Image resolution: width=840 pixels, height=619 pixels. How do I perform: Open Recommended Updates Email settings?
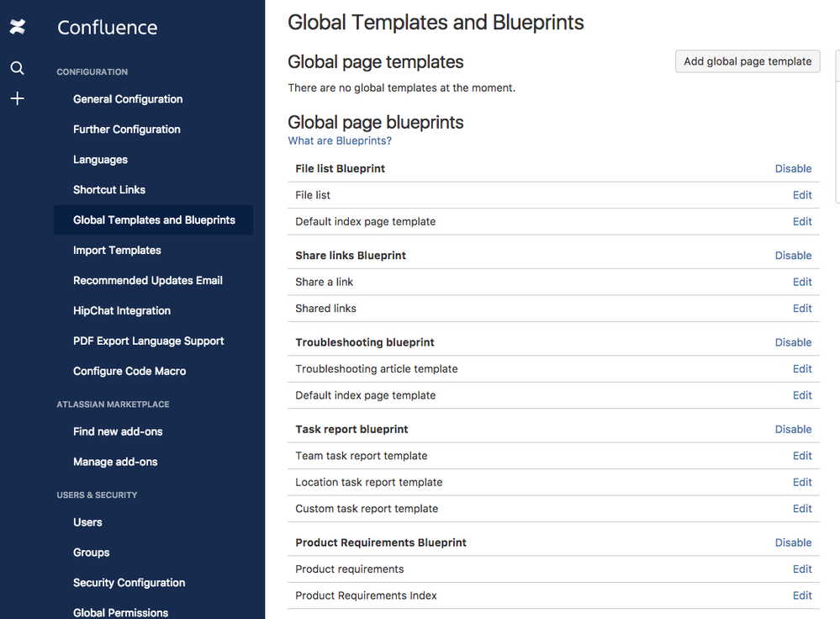point(148,280)
